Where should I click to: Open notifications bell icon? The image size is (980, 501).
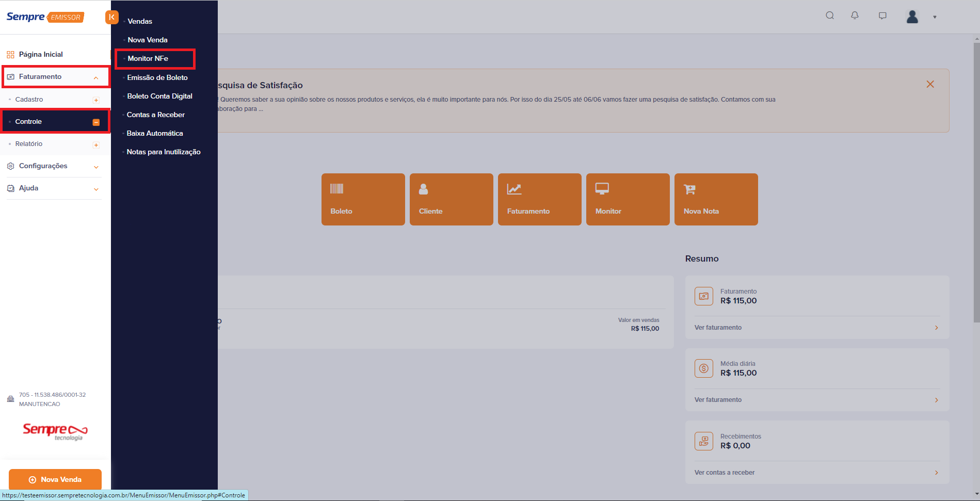tap(855, 15)
